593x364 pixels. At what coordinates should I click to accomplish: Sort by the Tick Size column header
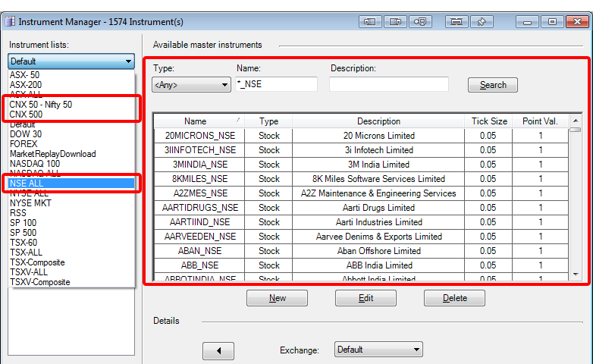click(x=488, y=121)
